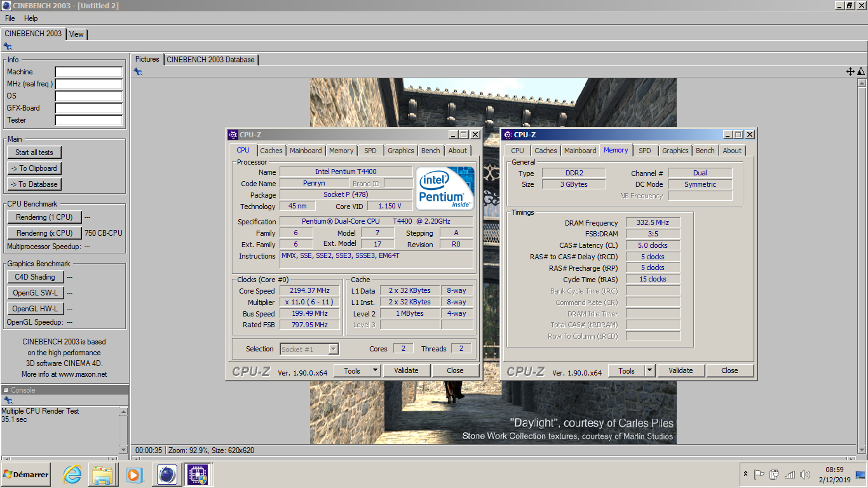Image resolution: width=868 pixels, height=488 pixels.
Task: Click the GFX-Board input field
Action: (88, 108)
